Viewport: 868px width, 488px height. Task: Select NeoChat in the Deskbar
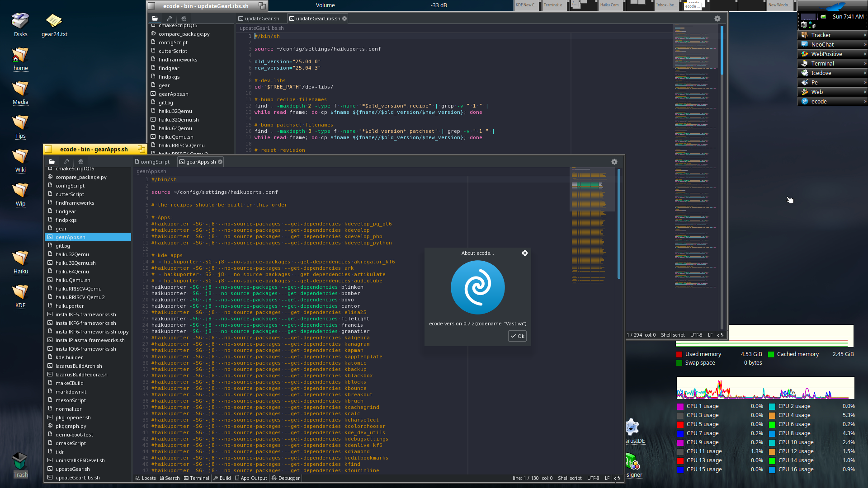pyautogui.click(x=832, y=44)
